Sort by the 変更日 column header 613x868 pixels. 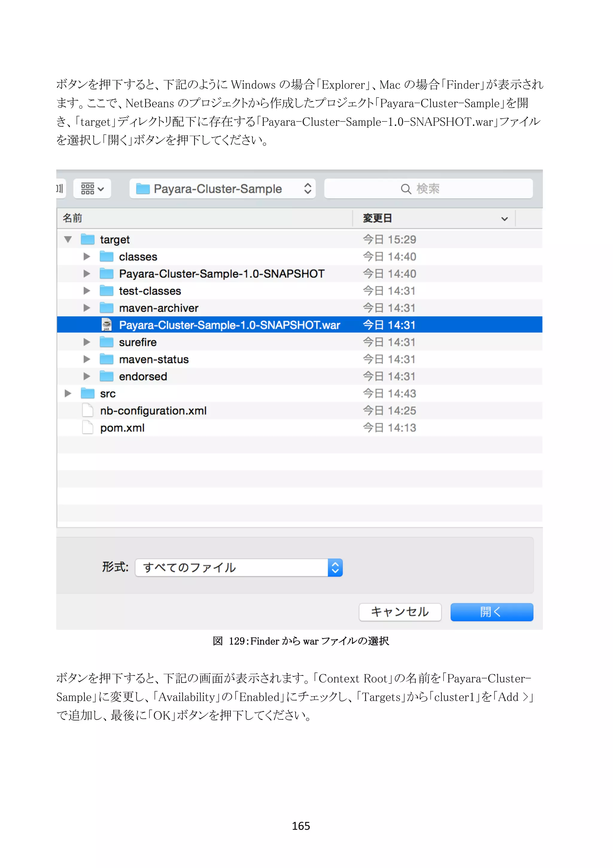click(434, 218)
